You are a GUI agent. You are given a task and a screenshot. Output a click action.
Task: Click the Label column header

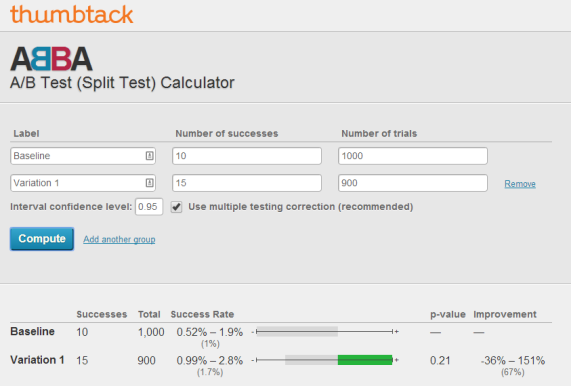(x=26, y=134)
